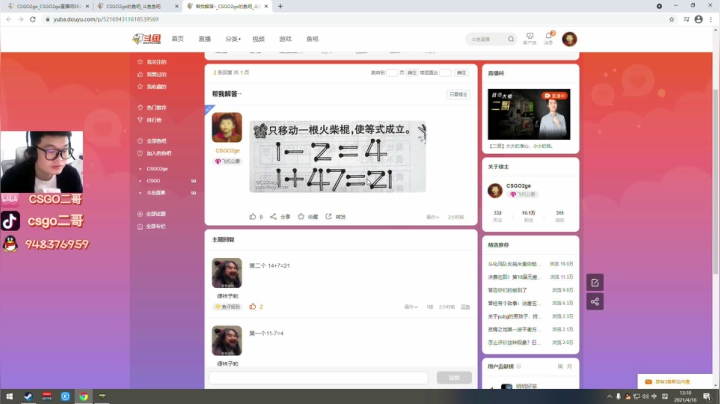Click the header search input field
Viewport: 720px width, 404px height.
point(487,39)
